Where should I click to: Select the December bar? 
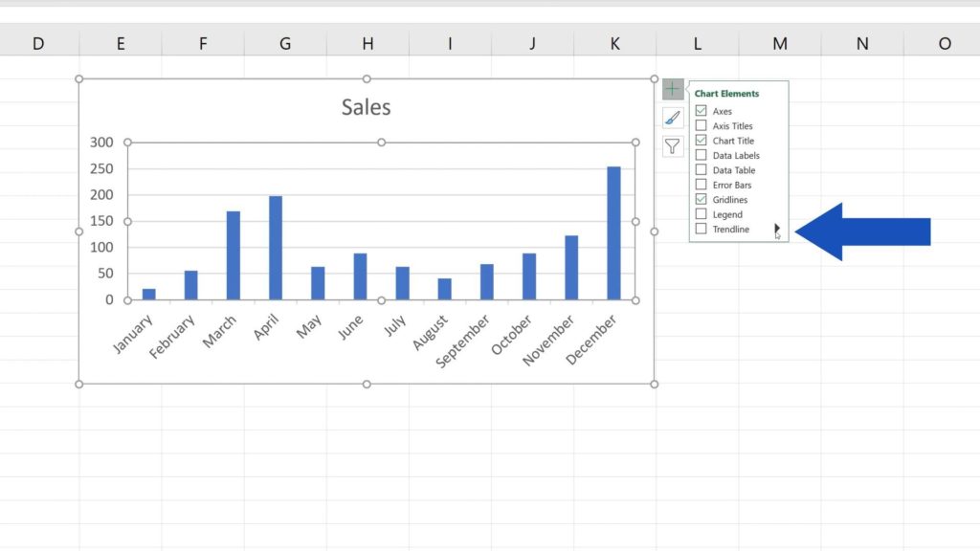(x=613, y=233)
